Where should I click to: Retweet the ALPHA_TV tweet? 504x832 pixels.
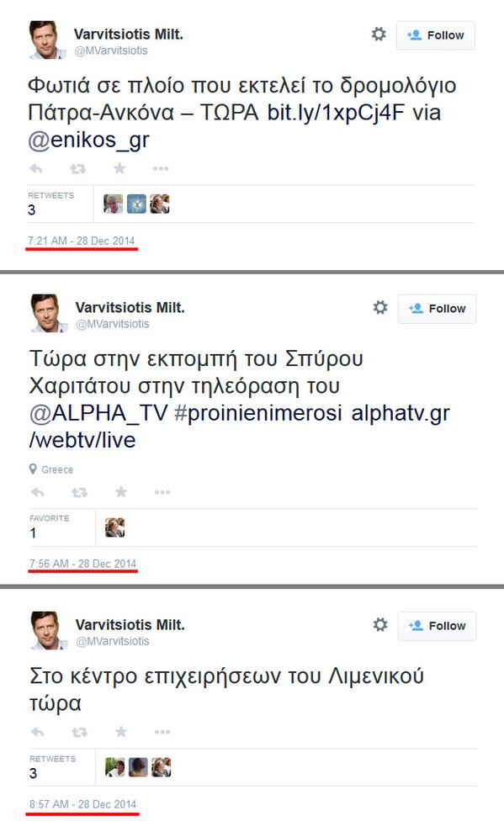point(80,492)
